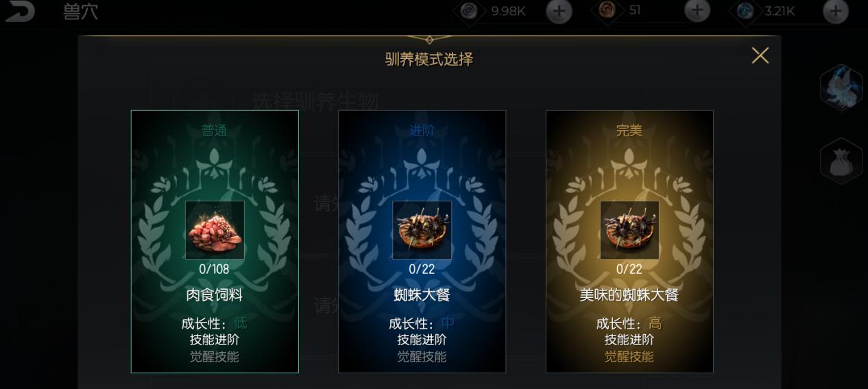868x389 pixels.
Task: Add more of the 3.21K crystal currency
Action: tap(835, 11)
